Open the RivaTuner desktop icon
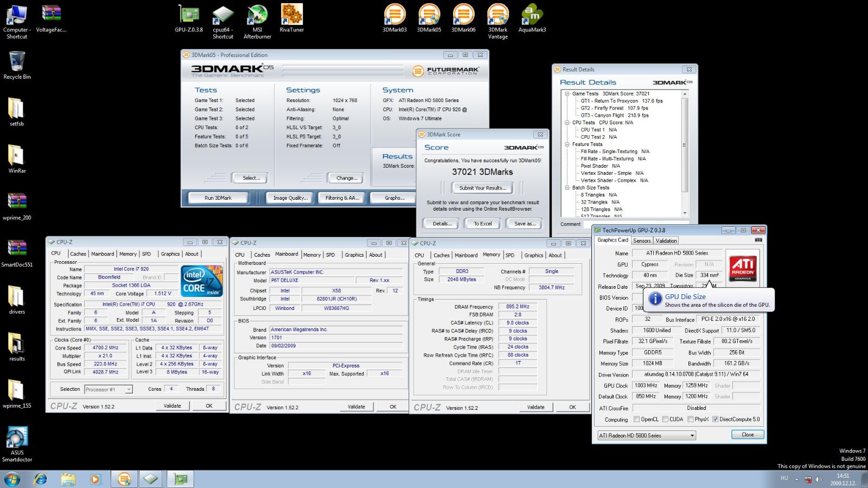The image size is (868, 488). pyautogui.click(x=291, y=19)
